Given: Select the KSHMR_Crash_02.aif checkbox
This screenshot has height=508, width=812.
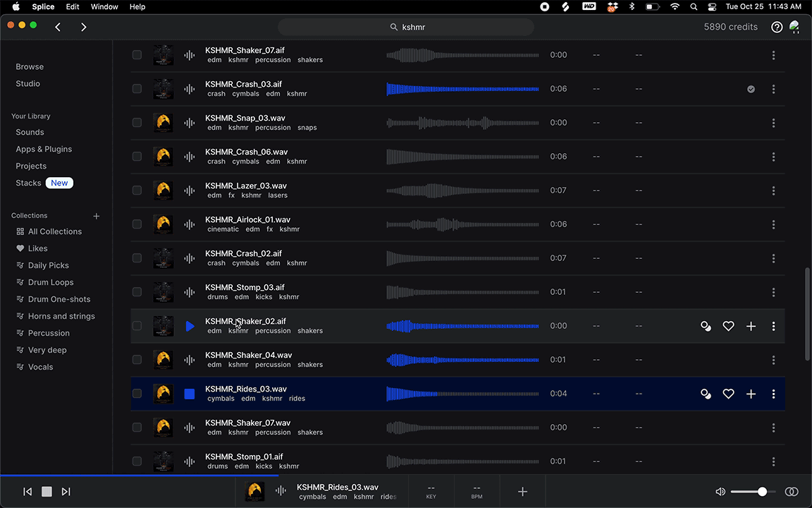Looking at the screenshot, I should [137, 258].
